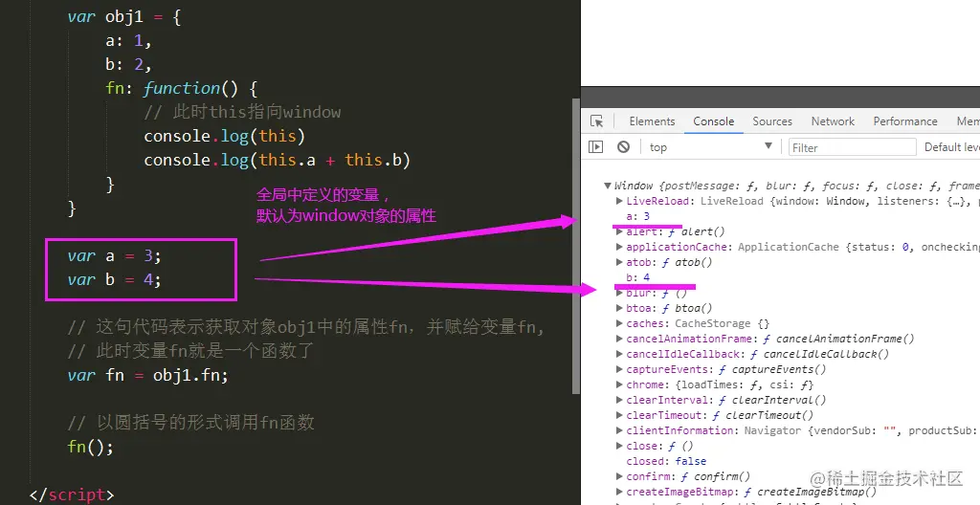Open the Network tab

tap(833, 121)
